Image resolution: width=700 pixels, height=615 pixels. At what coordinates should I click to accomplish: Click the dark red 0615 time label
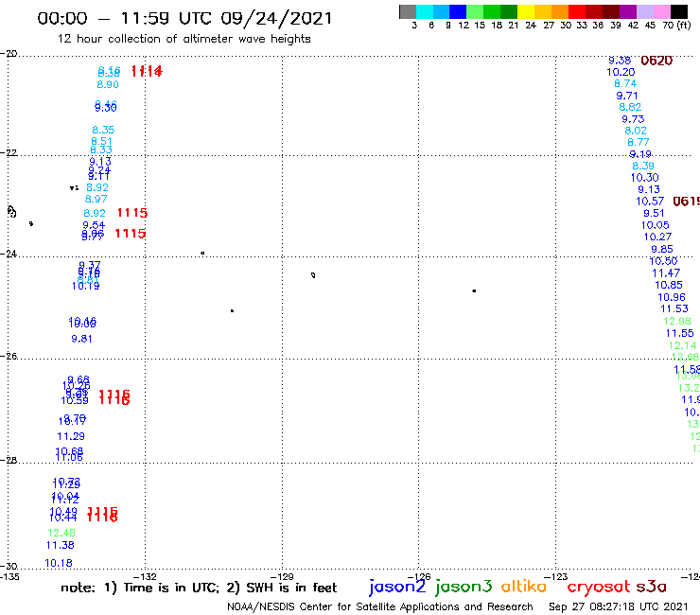click(x=686, y=202)
